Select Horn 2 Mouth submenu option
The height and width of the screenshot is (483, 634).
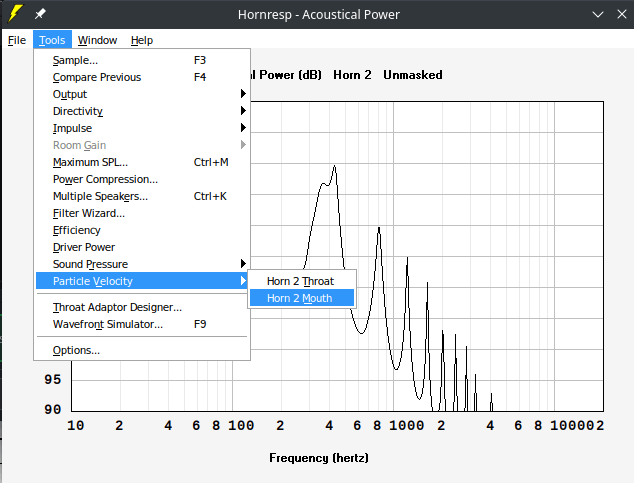302,298
